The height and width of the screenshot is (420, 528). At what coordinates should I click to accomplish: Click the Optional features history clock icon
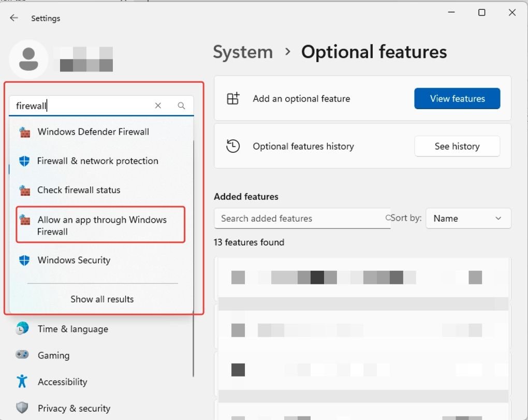point(233,146)
